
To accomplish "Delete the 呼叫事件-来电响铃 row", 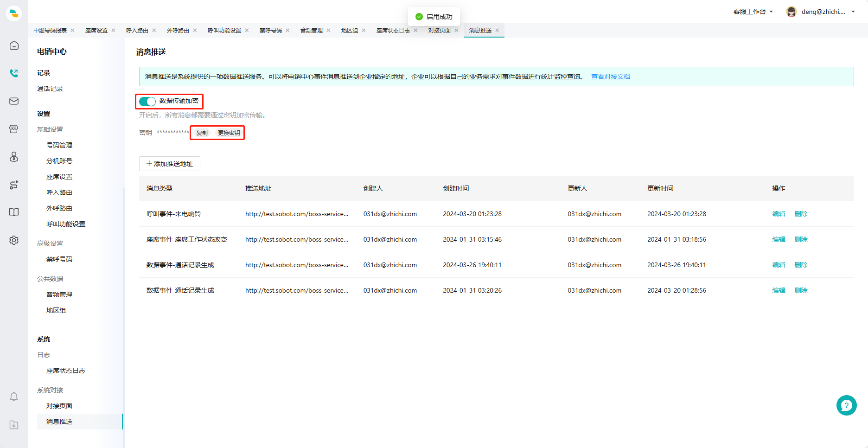I will (801, 214).
